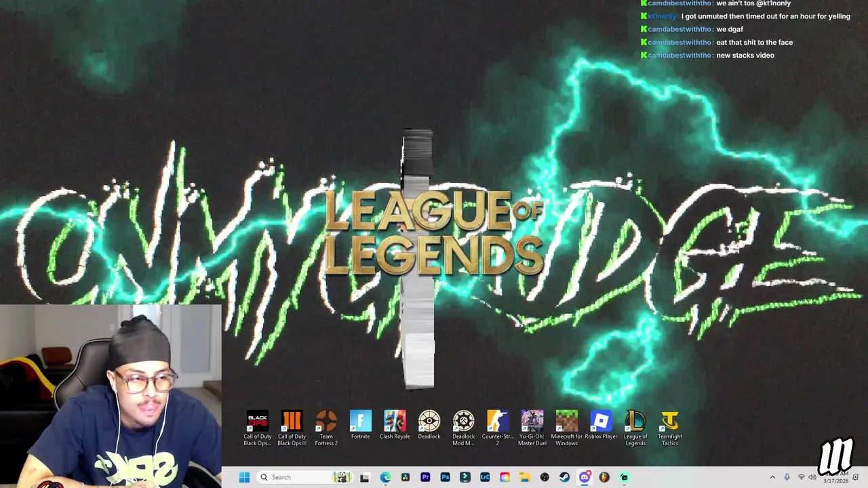Open Steam from the taskbar
Image resolution: width=868 pixels, height=488 pixels.
(564, 477)
